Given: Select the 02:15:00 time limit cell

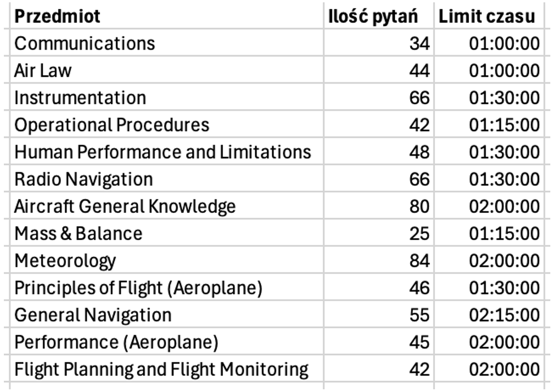Looking at the screenshot, I should point(489,314).
